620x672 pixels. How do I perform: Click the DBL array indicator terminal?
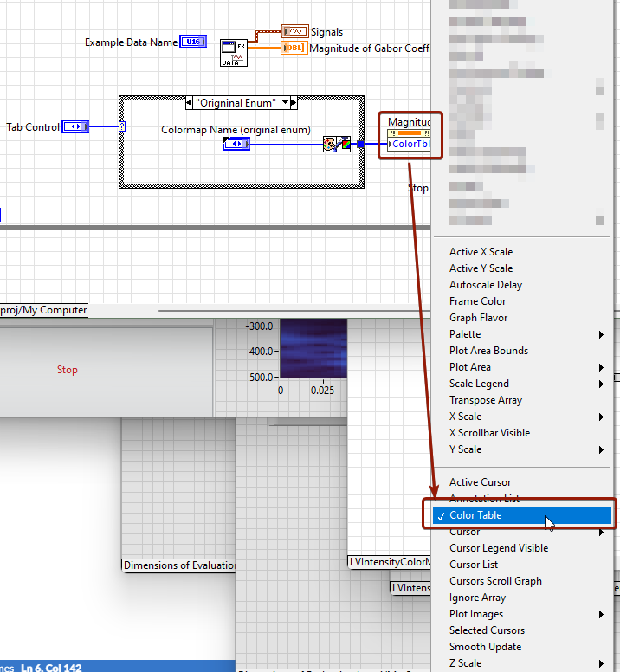tap(294, 48)
